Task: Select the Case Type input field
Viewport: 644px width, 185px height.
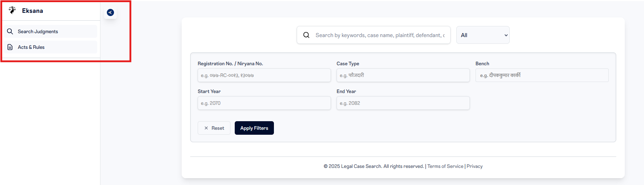Action: click(x=403, y=75)
